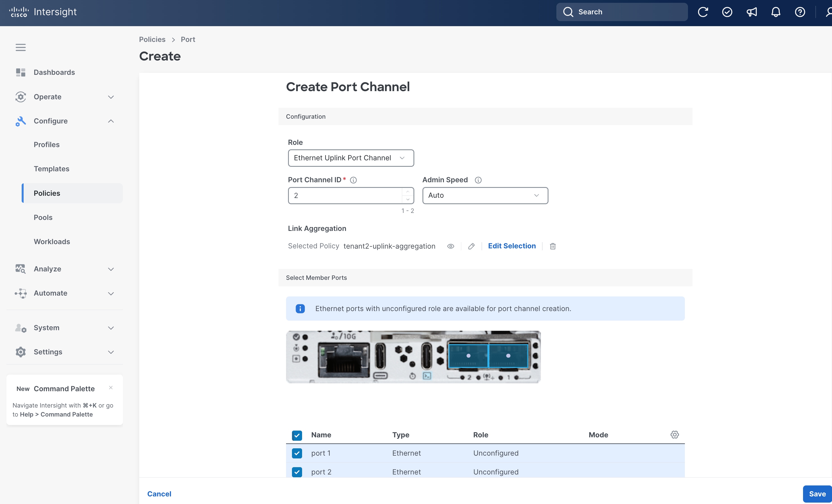Open the requests checkmark circle icon
Viewport: 832px width, 504px height.
pos(727,12)
